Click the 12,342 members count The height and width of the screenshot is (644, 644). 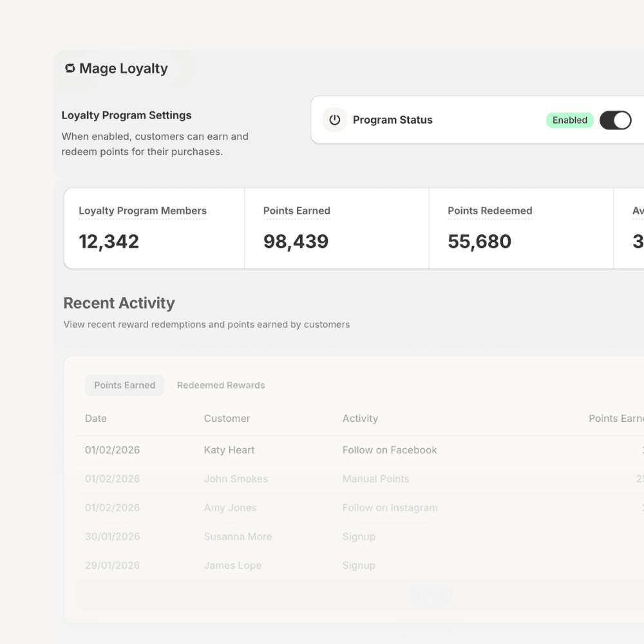109,241
